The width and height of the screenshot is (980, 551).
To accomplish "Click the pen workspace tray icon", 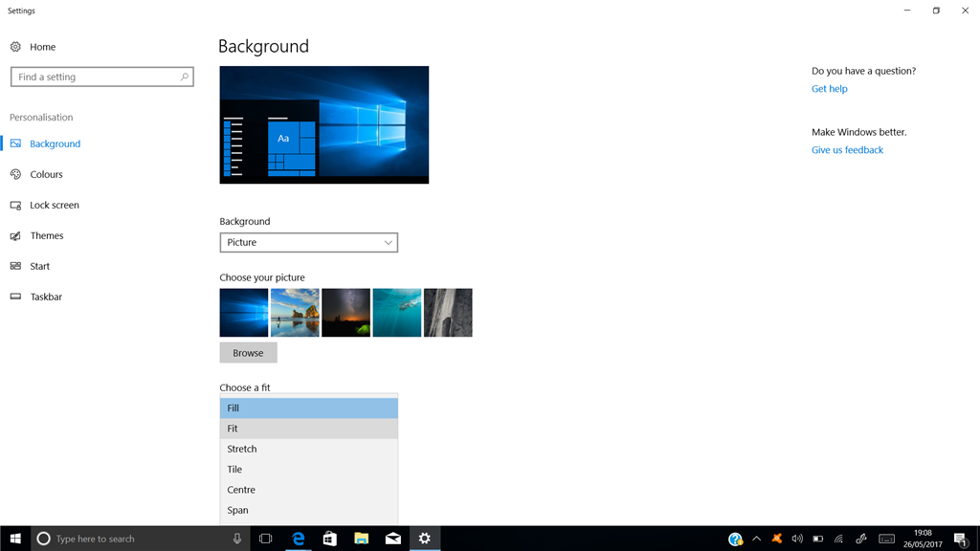I will (860, 539).
